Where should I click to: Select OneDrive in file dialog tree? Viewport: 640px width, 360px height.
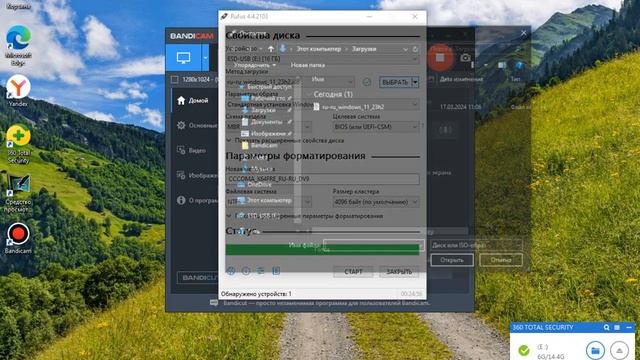[256, 184]
